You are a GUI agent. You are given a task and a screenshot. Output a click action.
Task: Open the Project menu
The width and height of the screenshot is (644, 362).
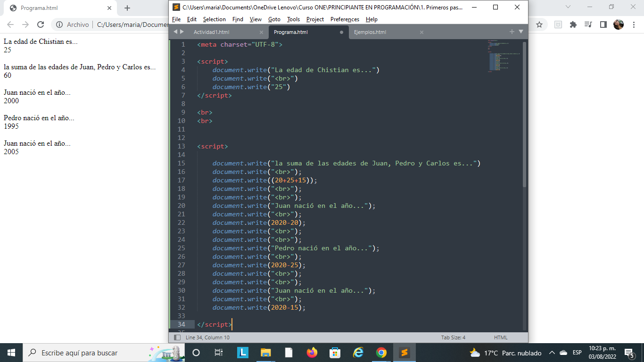tap(315, 19)
